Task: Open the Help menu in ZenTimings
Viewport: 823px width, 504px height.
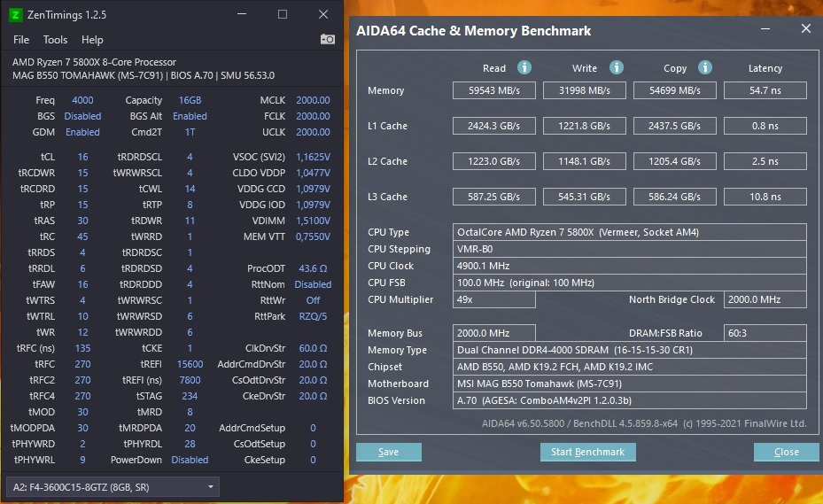Action: 92,40
